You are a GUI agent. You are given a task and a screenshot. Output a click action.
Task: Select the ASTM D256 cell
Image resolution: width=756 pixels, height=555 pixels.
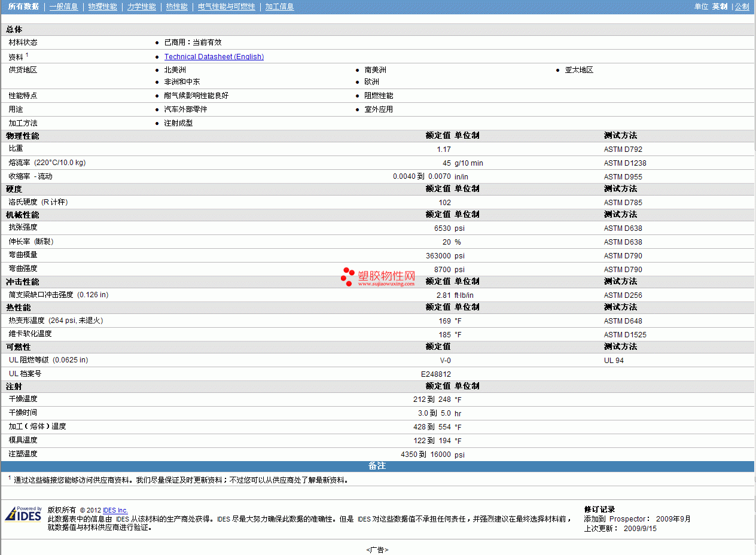click(x=623, y=295)
